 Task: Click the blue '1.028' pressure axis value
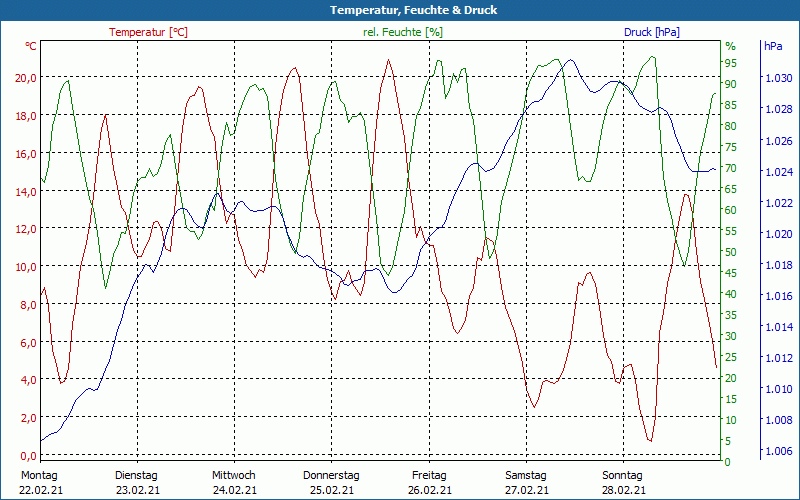click(779, 109)
